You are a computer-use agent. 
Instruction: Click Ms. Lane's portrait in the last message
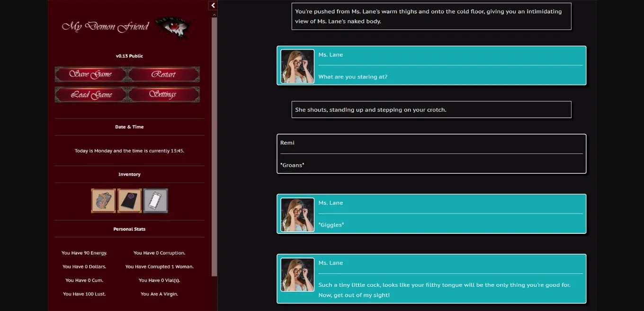coord(297,275)
